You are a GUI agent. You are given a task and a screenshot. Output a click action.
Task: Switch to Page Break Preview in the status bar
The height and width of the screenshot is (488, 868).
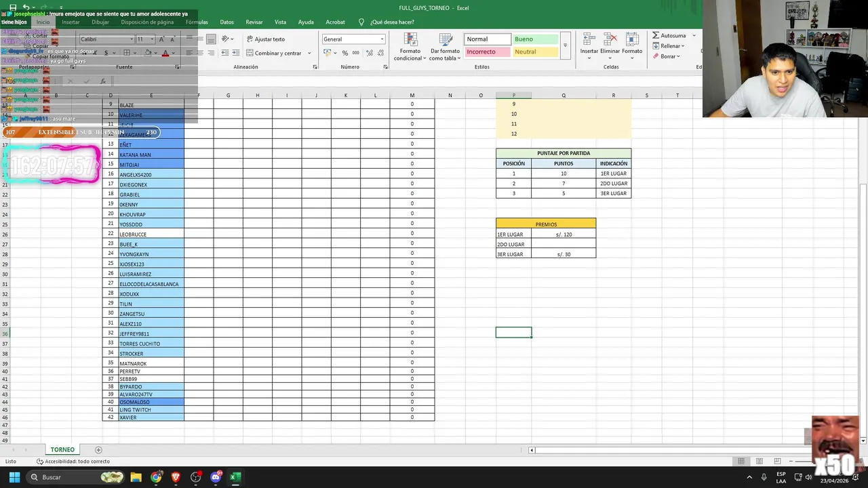point(777,462)
